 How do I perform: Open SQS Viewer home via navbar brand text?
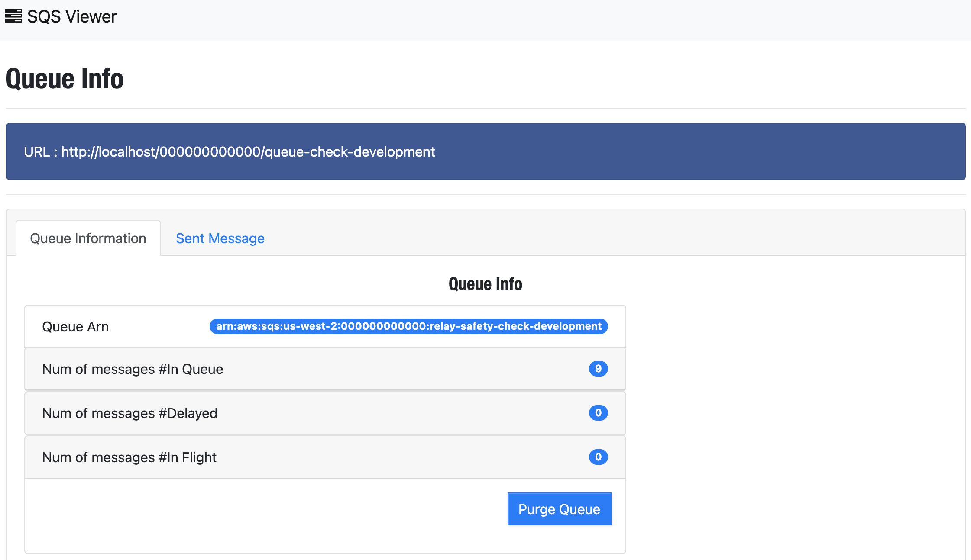pos(71,16)
